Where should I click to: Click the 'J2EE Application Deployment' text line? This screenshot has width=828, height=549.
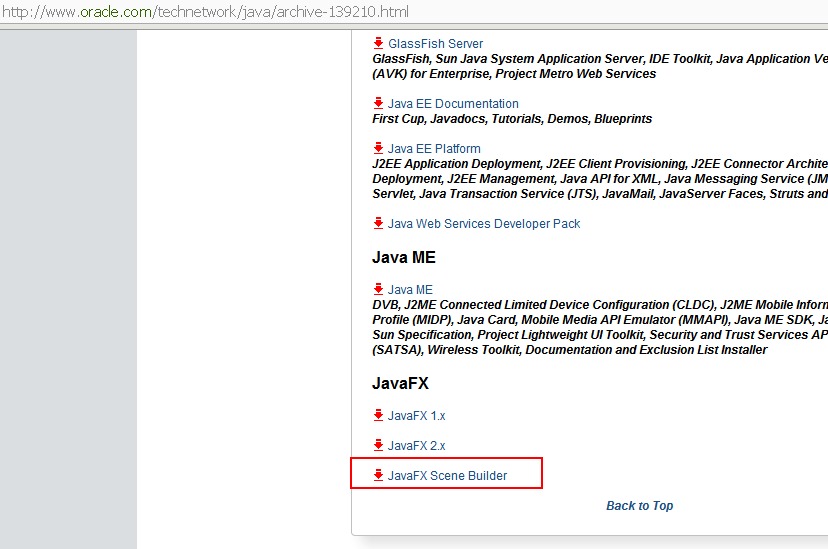tap(600, 164)
